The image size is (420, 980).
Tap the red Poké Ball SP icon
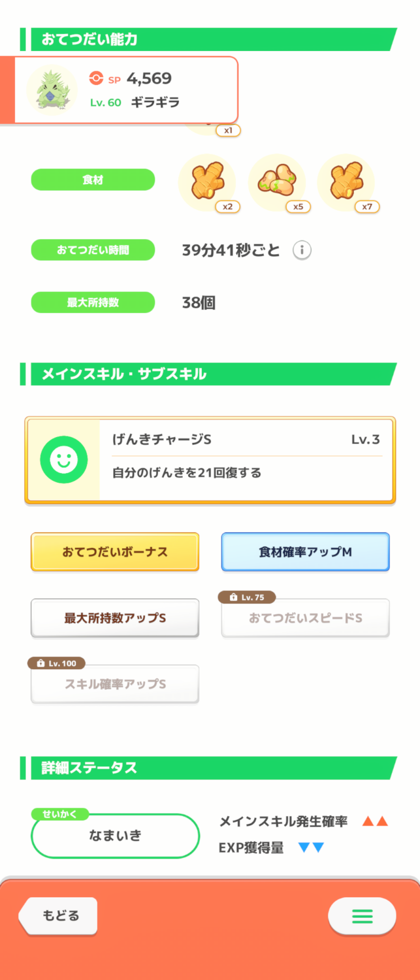click(96, 78)
